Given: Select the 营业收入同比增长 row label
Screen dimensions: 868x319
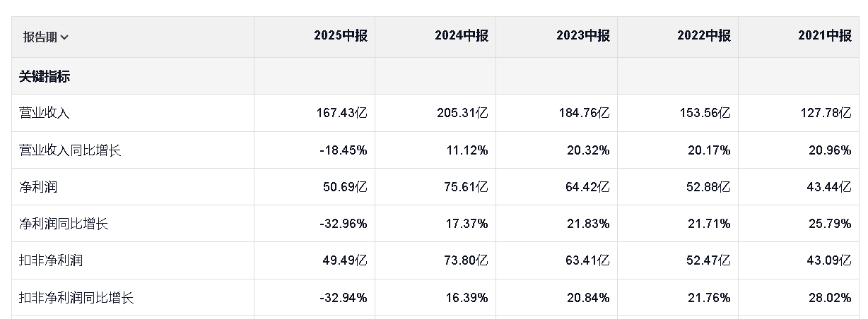Looking at the screenshot, I should [70, 150].
